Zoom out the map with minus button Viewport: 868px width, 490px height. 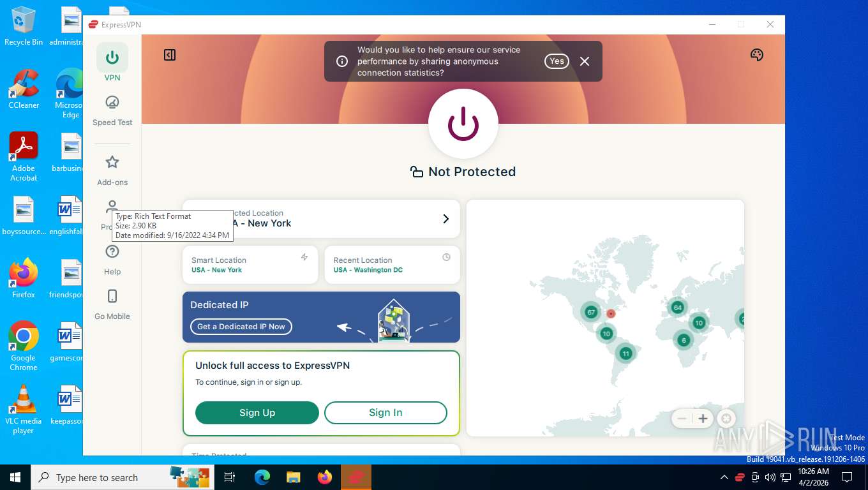pyautogui.click(x=682, y=419)
